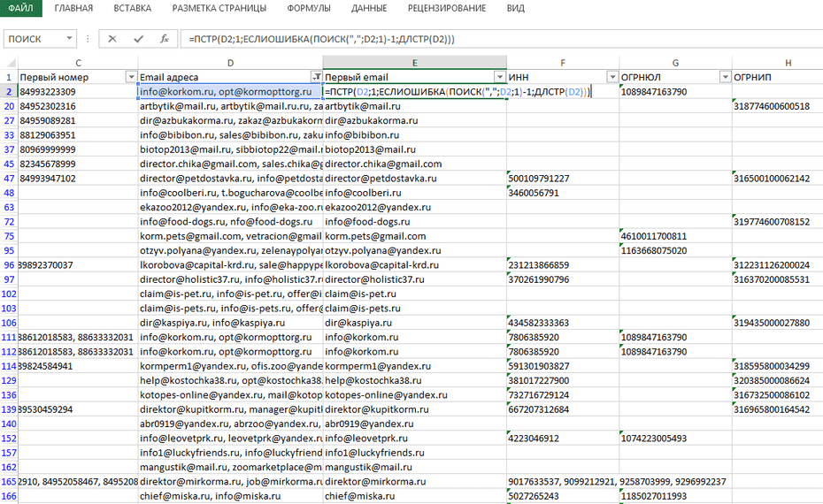Click ОГРНИП cell 316965800164542
Image resolution: width=823 pixels, height=504 pixels.
[778, 409]
